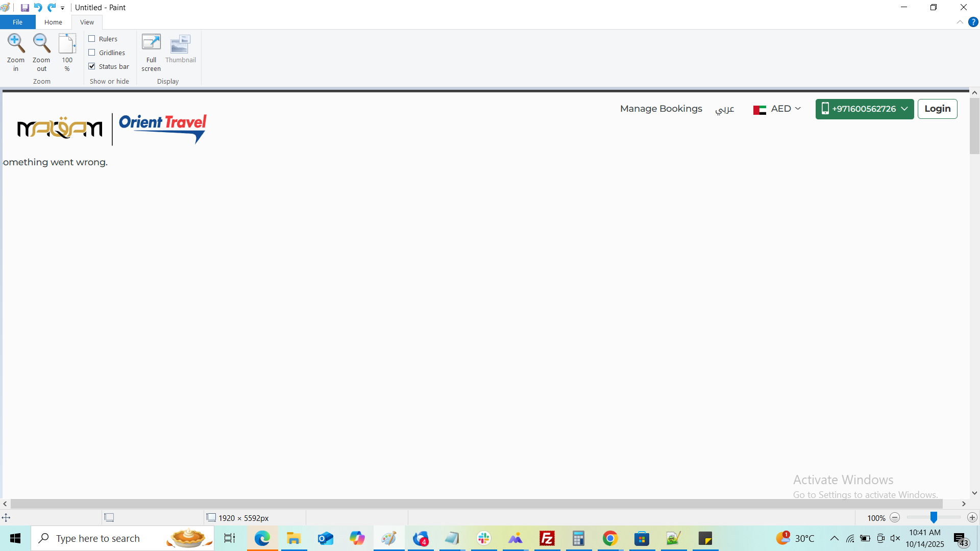Click the Redo arrow in title bar
Screen dimensions: 980x551
[52, 8]
